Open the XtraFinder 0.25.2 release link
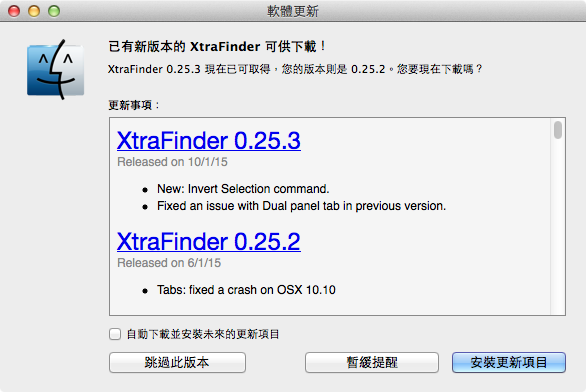 (209, 242)
